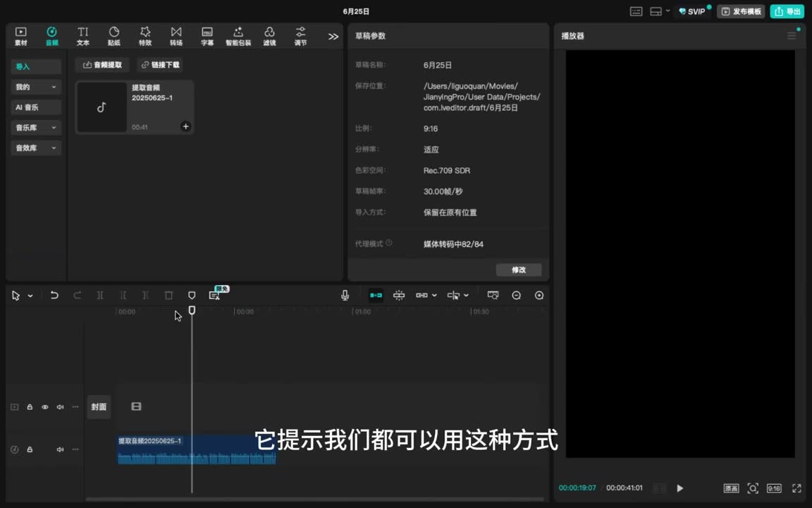The width and height of the screenshot is (812, 508).
Task: Start voice recording with microphone icon
Action: pos(345,295)
